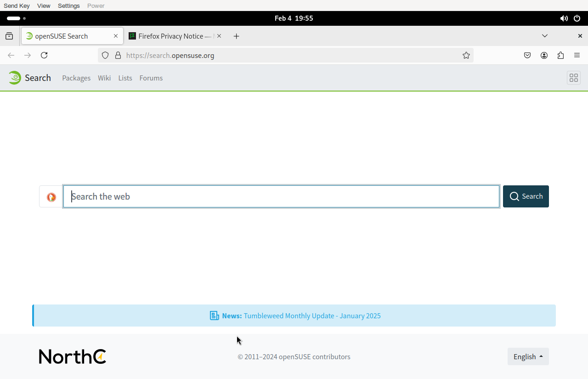Viewport: 588px width, 379px height.
Task: Open the Send Key menu
Action: pos(17,6)
